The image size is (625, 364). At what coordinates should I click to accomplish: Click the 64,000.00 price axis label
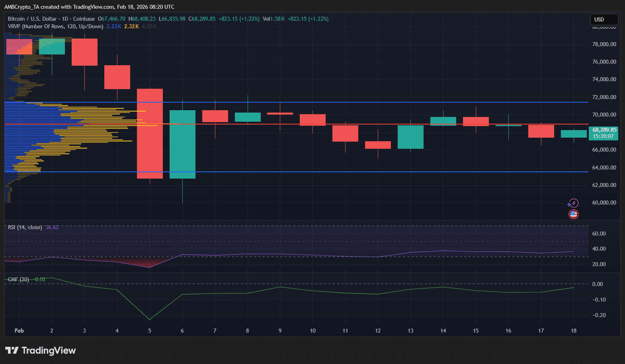604,167
